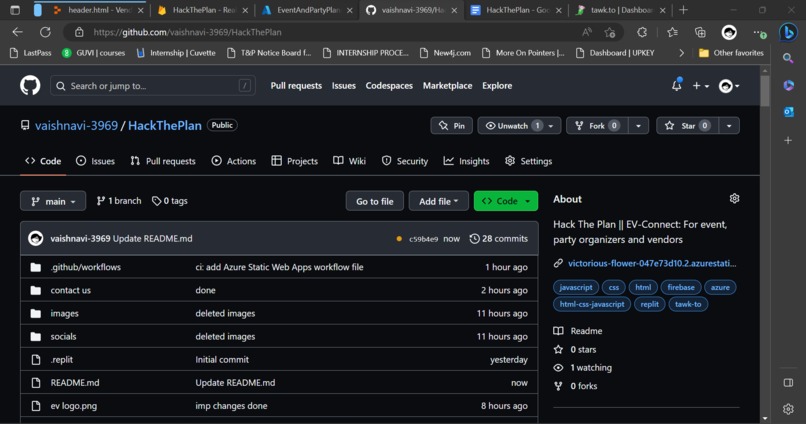This screenshot has width=806, height=424.
Task: Open the Other favorites folder
Action: (731, 53)
